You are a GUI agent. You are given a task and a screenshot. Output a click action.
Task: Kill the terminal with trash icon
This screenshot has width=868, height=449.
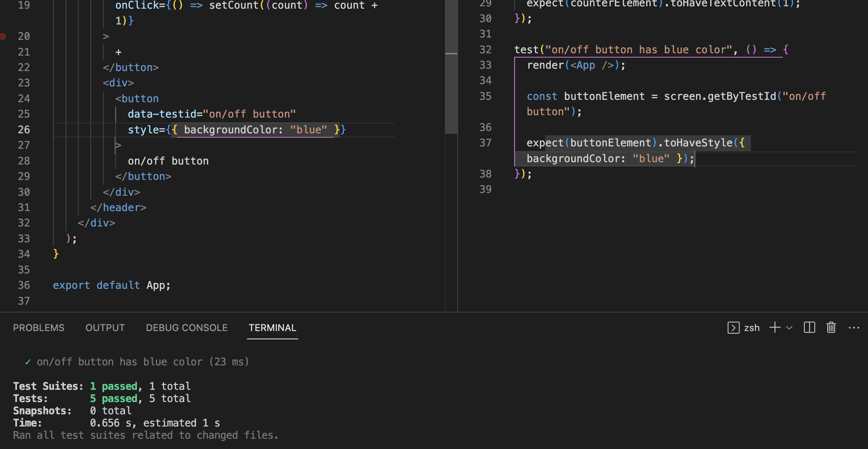click(x=831, y=327)
